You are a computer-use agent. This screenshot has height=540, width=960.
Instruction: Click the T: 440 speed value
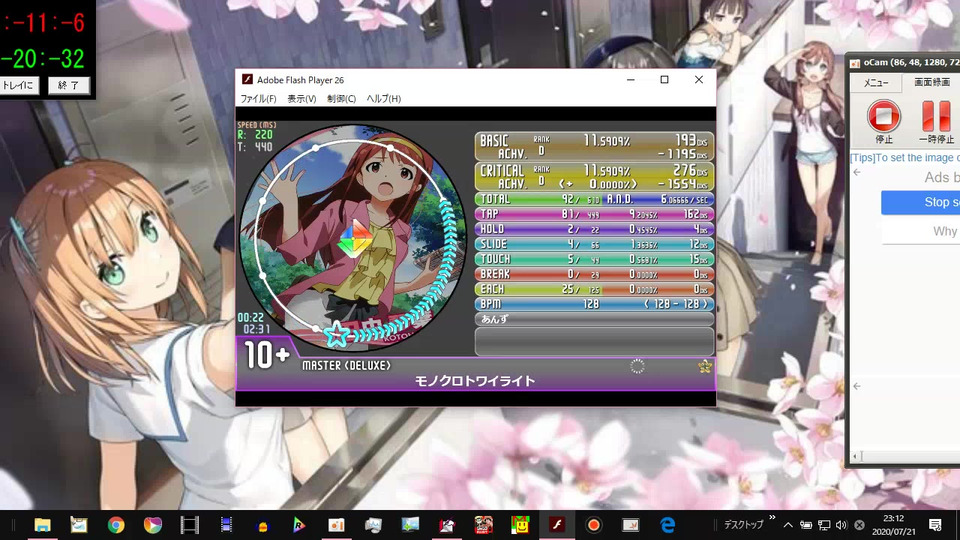point(255,147)
